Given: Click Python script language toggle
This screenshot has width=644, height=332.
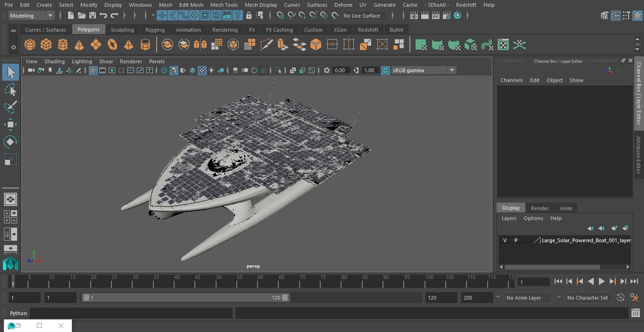Looking at the screenshot, I should pyautogui.click(x=18, y=313).
